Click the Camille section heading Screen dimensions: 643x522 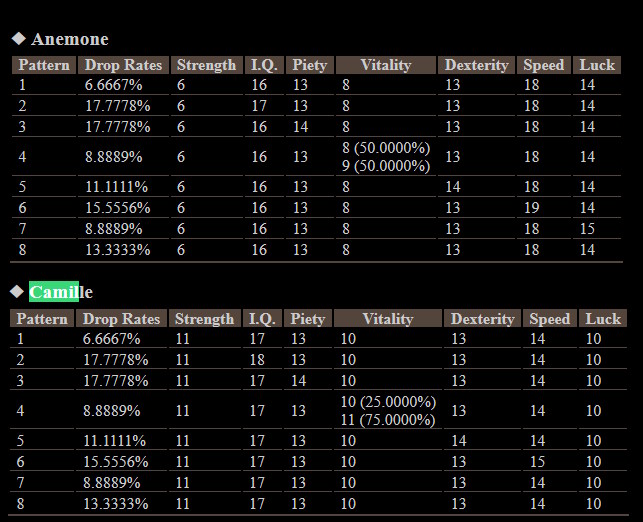click(61, 292)
